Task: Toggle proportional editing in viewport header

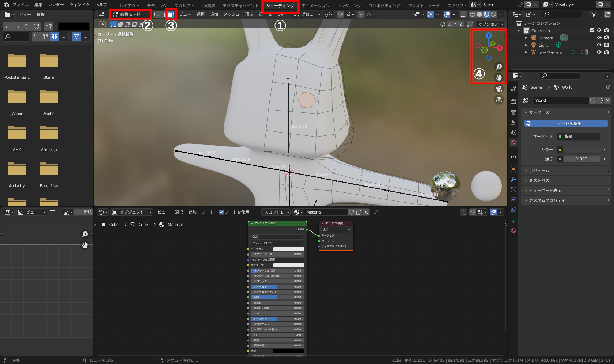Action: (361, 14)
